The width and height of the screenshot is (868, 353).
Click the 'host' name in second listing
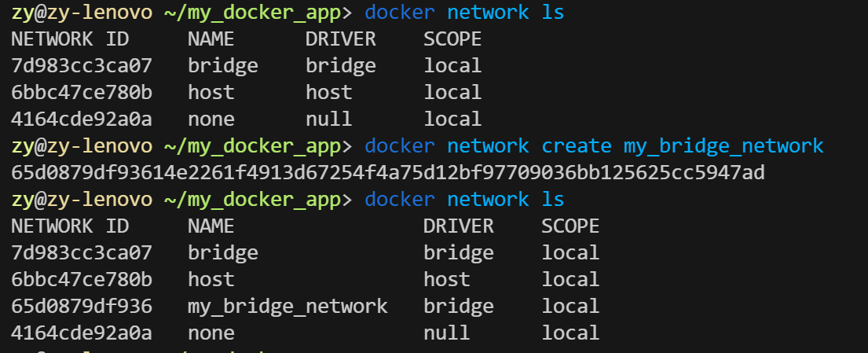pos(211,279)
